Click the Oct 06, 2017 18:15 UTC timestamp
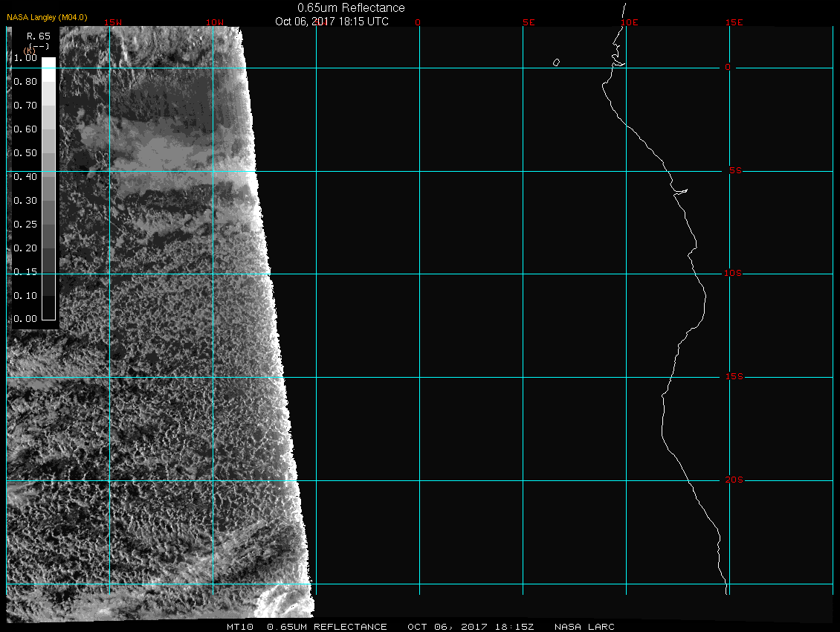 coord(332,21)
